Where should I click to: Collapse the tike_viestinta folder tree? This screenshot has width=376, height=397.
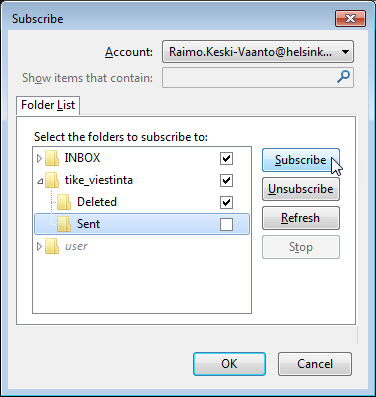coord(40,181)
